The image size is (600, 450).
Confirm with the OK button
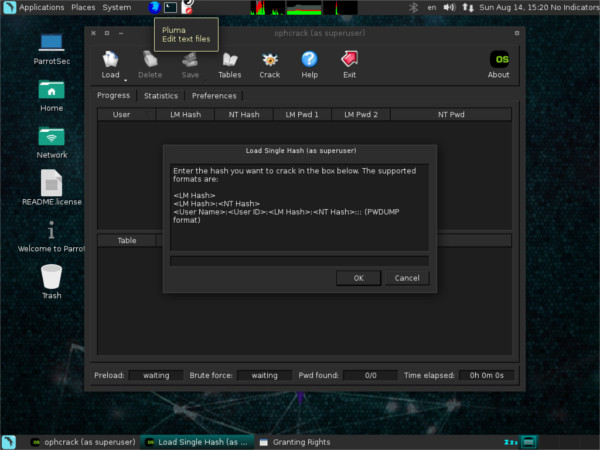[359, 278]
